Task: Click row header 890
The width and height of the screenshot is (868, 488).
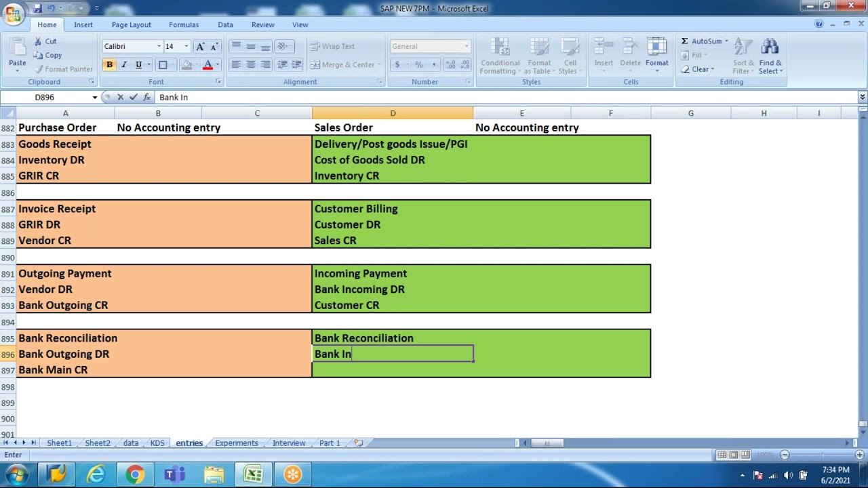Action: pos(8,258)
